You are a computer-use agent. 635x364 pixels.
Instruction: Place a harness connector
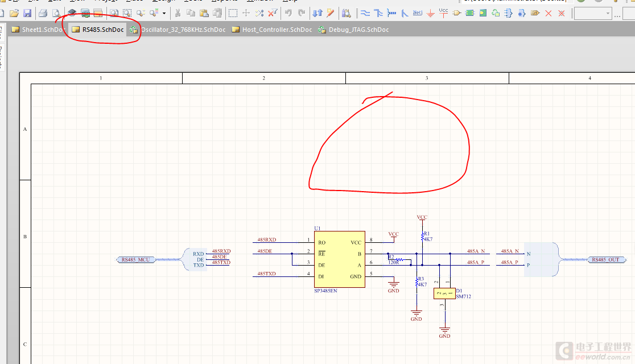509,13
